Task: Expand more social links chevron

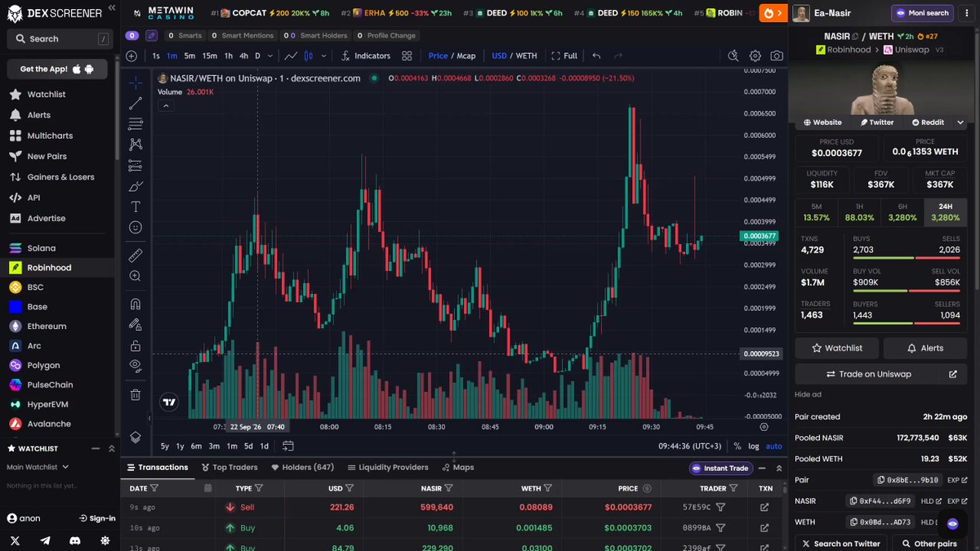Action: 960,122
